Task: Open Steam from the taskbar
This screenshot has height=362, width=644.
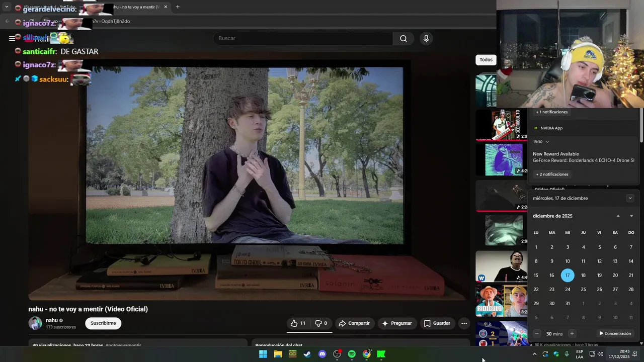Action: (307, 354)
